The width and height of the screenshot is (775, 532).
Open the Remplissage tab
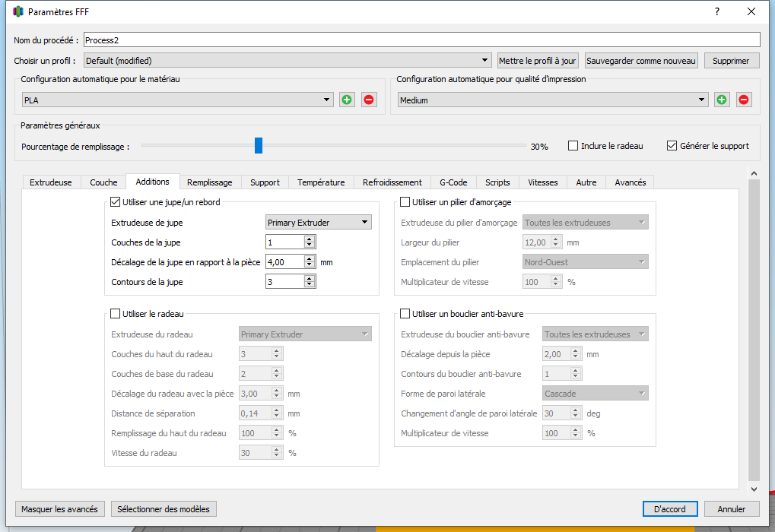click(210, 182)
